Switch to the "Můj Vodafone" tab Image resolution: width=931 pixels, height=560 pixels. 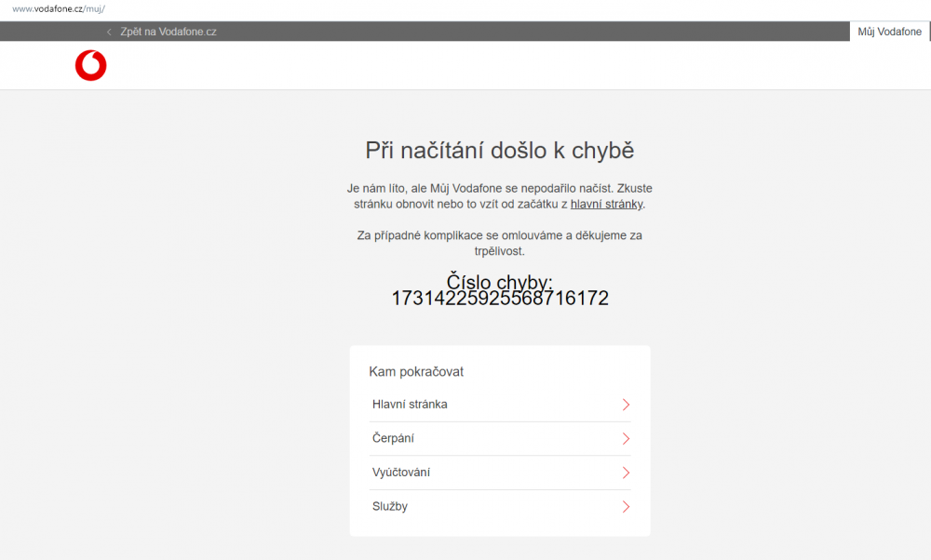coord(889,31)
